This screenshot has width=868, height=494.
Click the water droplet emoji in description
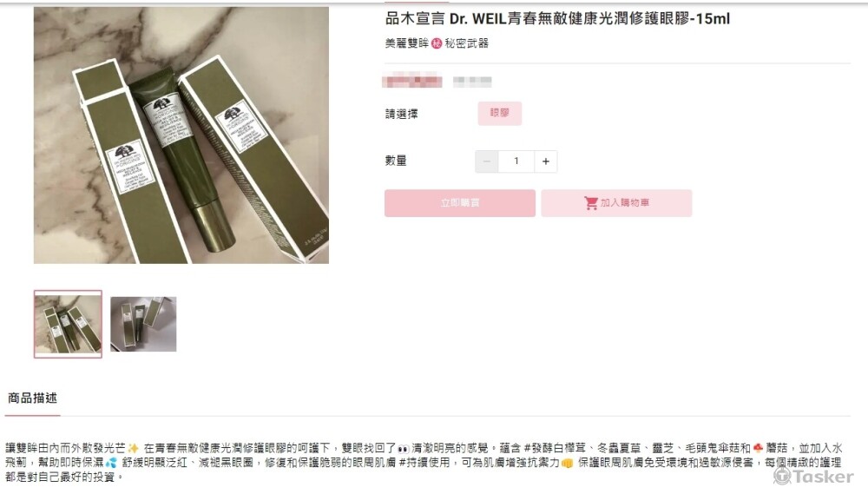[x=111, y=462]
